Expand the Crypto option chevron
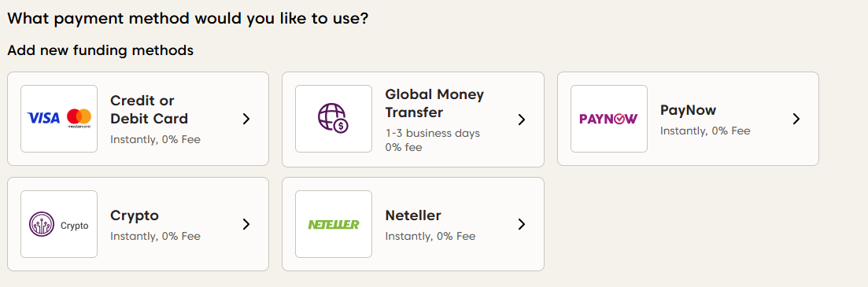The height and width of the screenshot is (287, 868). [x=246, y=224]
